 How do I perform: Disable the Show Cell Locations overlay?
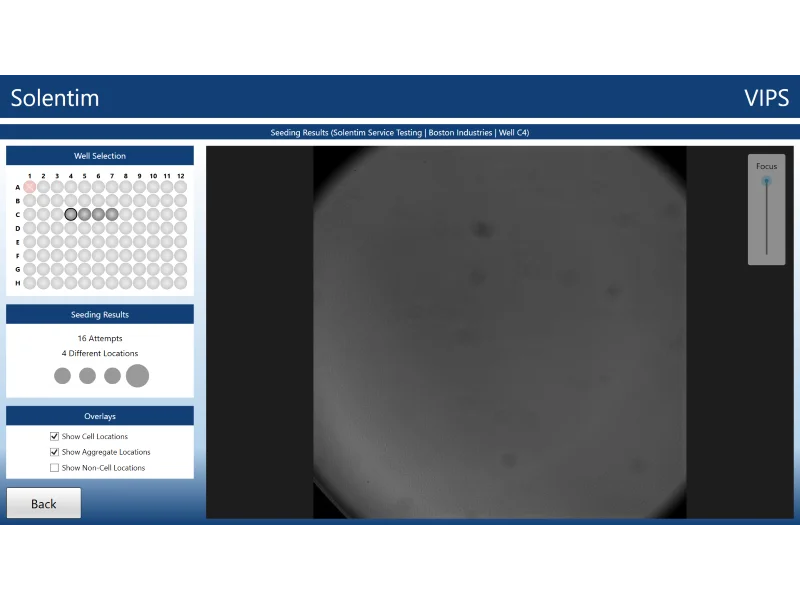click(x=55, y=436)
